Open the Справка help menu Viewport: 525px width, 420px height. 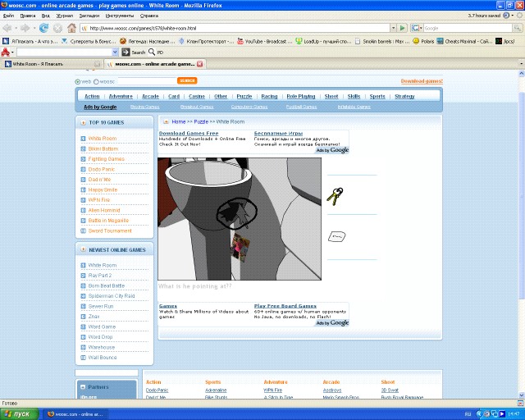(x=149, y=16)
